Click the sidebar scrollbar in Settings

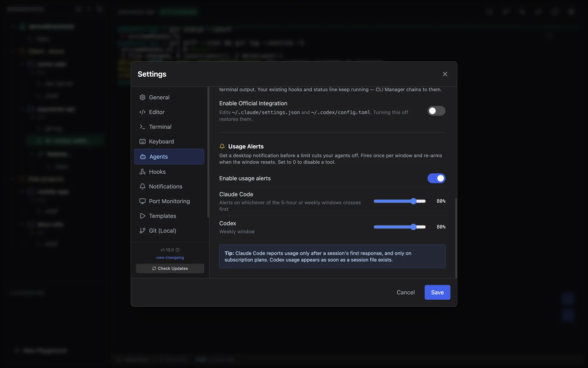click(x=208, y=152)
